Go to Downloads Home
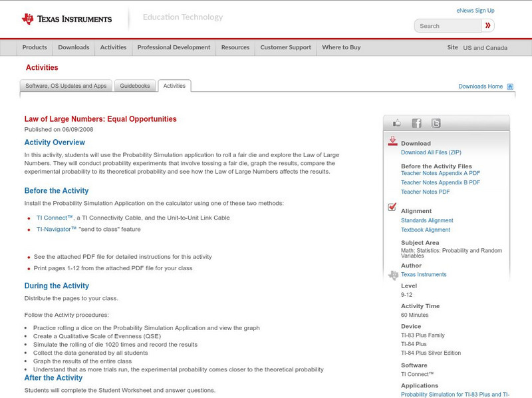The image size is (532, 398). pyautogui.click(x=480, y=87)
